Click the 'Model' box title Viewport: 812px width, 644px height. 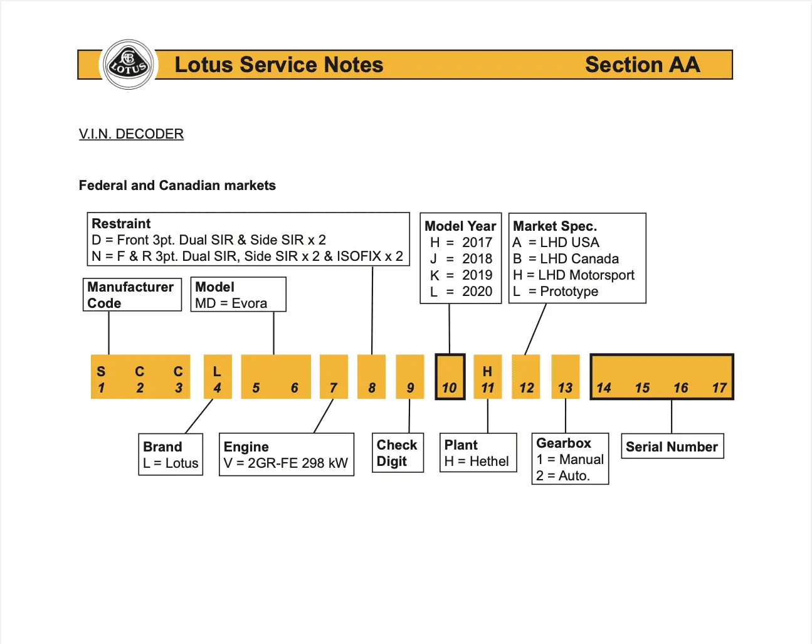[215, 287]
